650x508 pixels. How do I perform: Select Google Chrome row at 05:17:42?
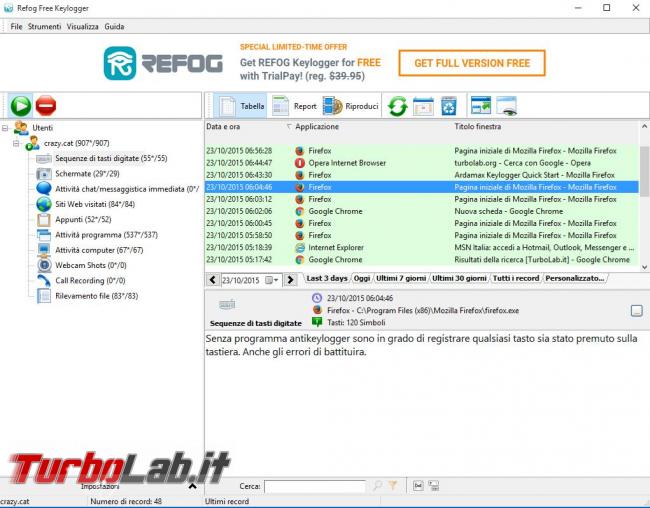422,260
